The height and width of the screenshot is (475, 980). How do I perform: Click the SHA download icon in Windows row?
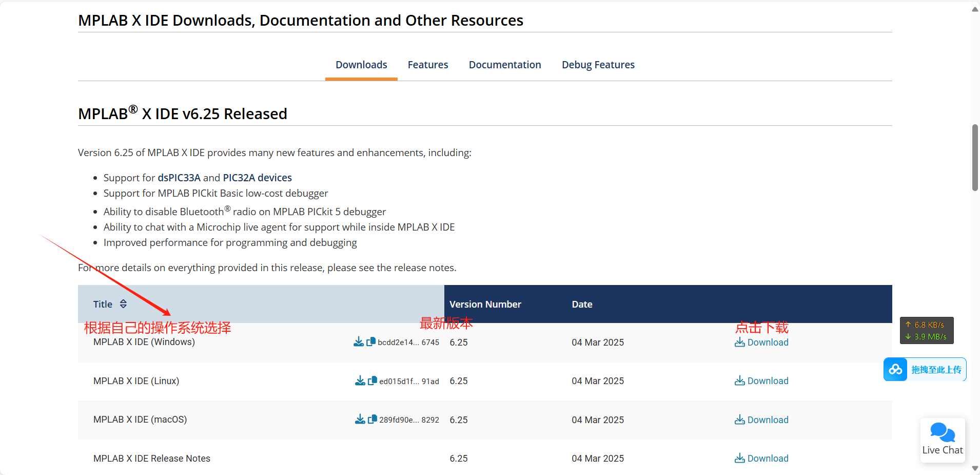coord(359,341)
